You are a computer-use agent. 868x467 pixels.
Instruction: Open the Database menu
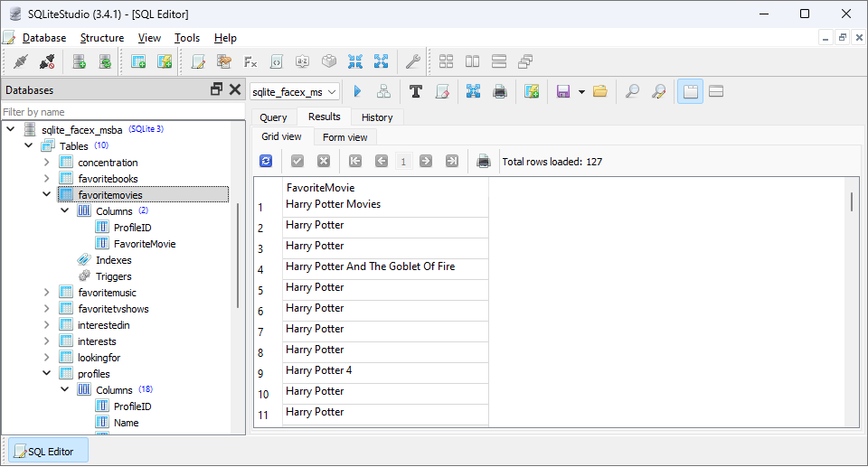pyautogui.click(x=44, y=38)
